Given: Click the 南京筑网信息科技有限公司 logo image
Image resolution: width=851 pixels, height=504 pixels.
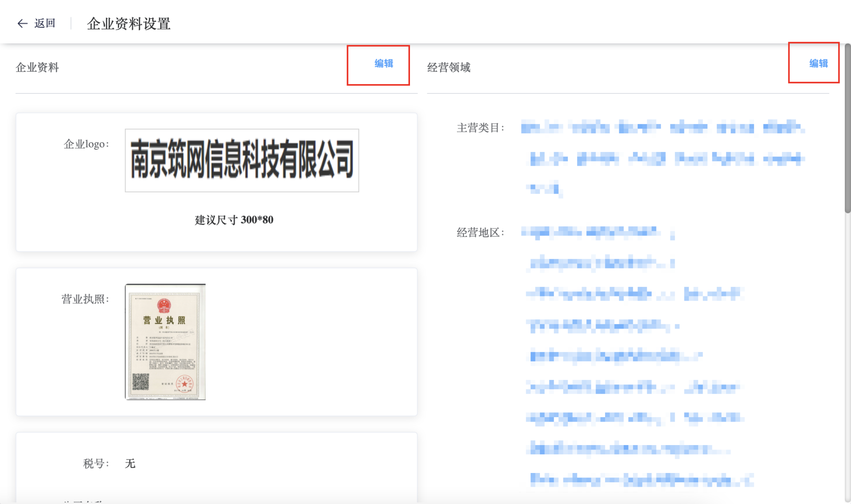Looking at the screenshot, I should click(242, 160).
